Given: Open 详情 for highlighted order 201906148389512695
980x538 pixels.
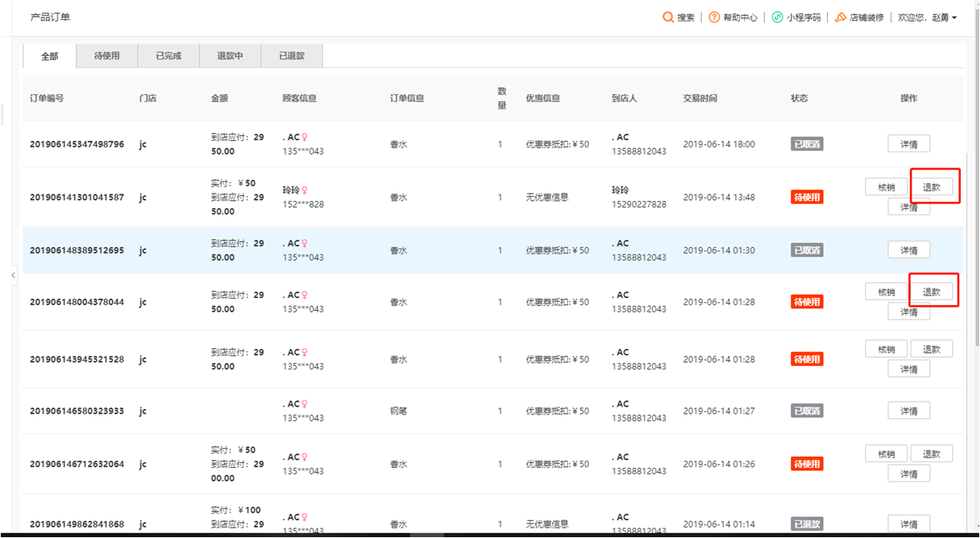Looking at the screenshot, I should coord(908,250).
